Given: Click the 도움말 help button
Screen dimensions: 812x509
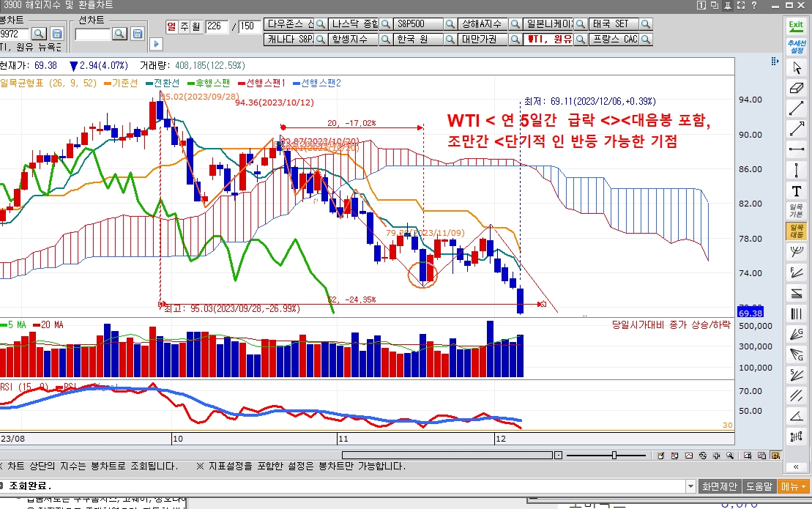Looking at the screenshot, I should [760, 486].
